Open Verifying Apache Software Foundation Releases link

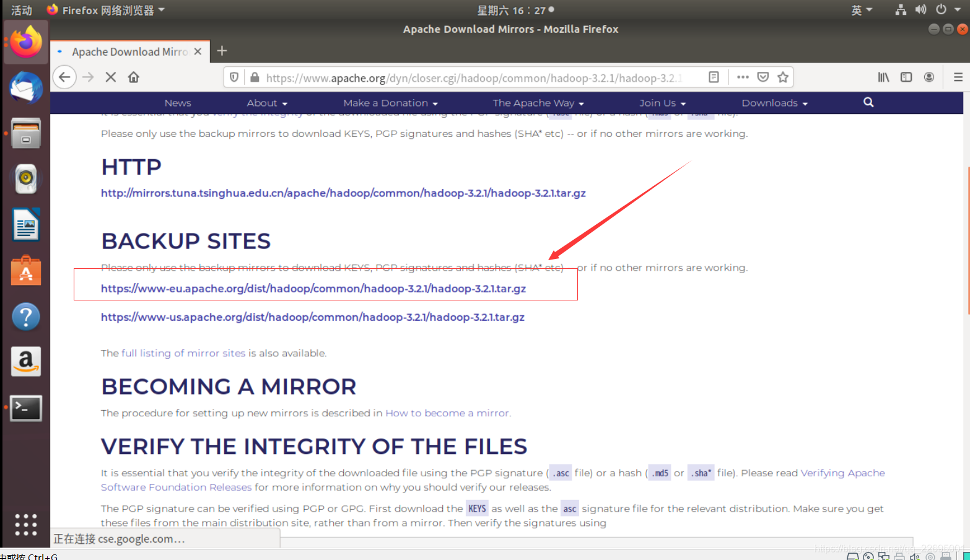tap(842, 473)
